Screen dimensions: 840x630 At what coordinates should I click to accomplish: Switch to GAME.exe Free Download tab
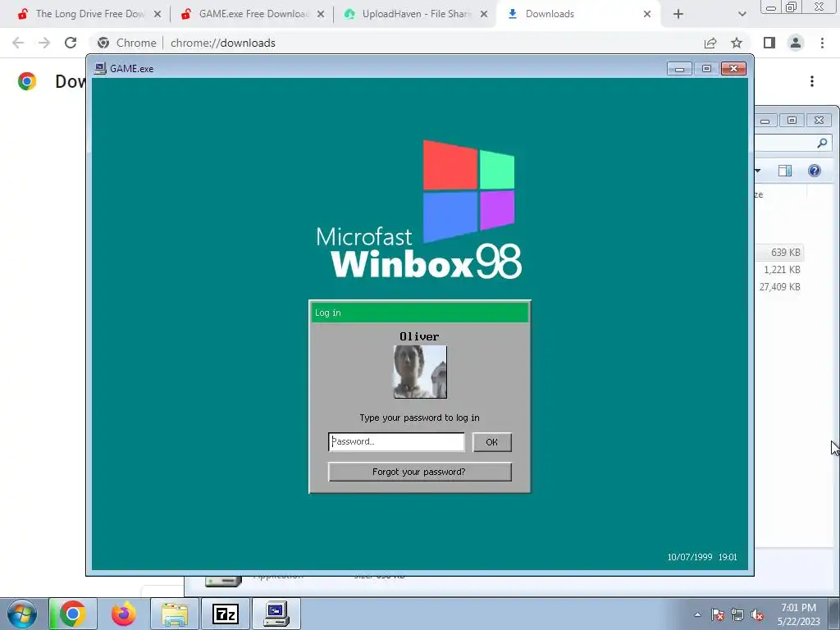coord(253,14)
